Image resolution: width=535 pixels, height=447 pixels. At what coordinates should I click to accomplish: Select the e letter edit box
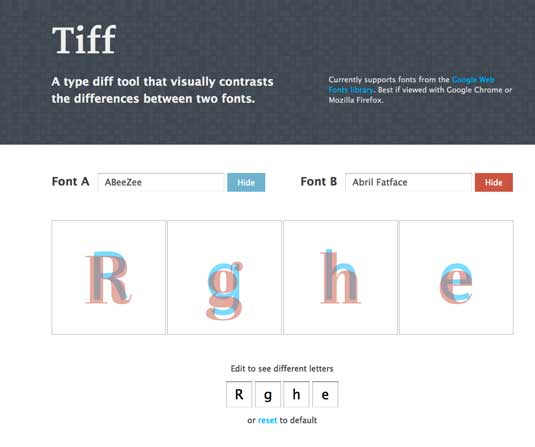click(x=325, y=394)
